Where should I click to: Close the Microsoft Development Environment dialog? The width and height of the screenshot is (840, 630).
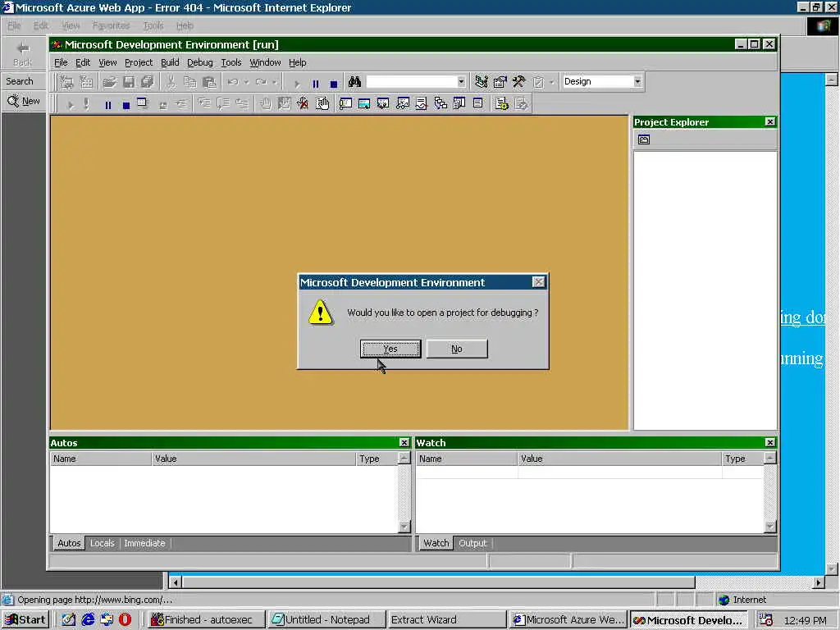[538, 282]
